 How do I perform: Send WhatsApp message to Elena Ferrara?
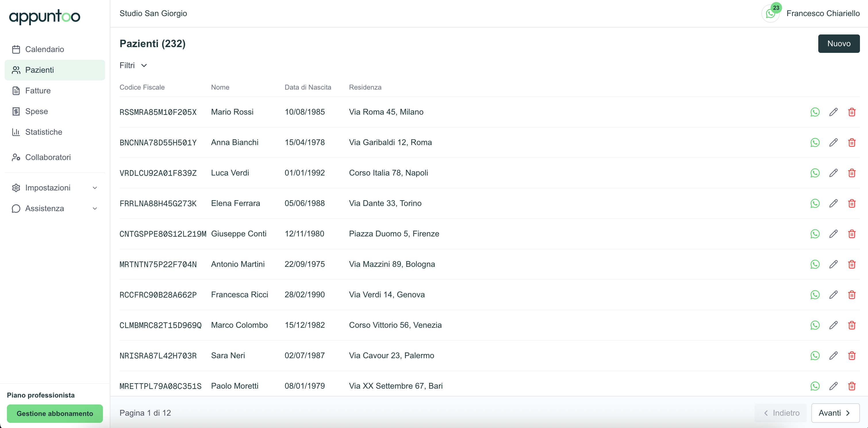click(x=815, y=203)
